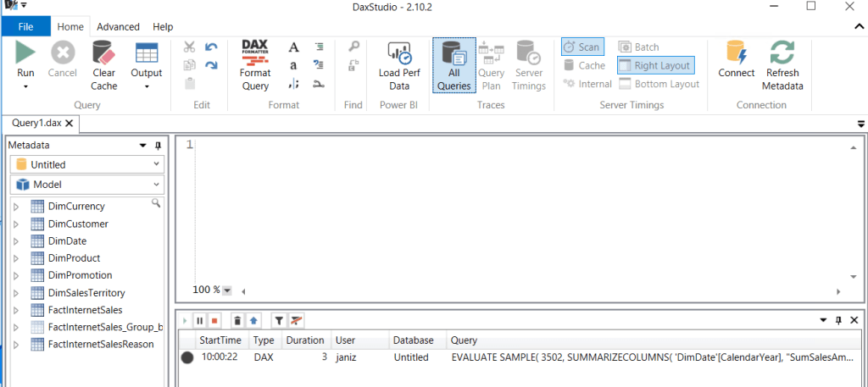Open the Advanced ribbon tab
This screenshot has height=387, width=868.
click(118, 27)
